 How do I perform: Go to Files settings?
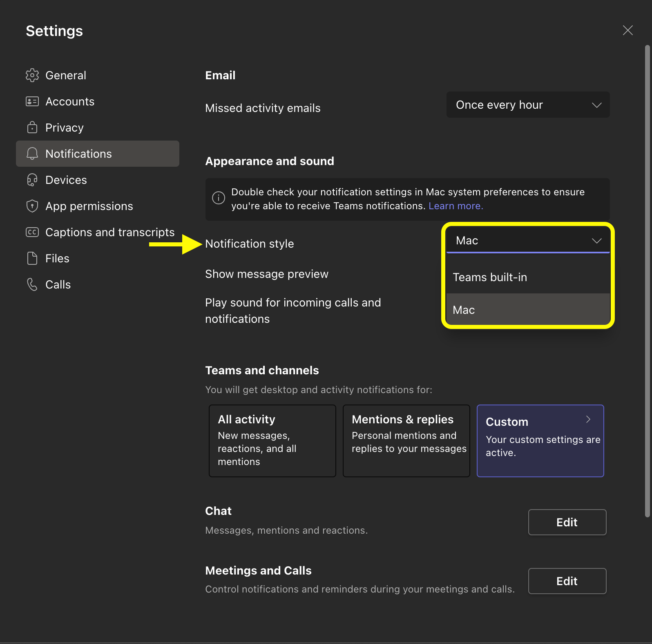coord(98,258)
